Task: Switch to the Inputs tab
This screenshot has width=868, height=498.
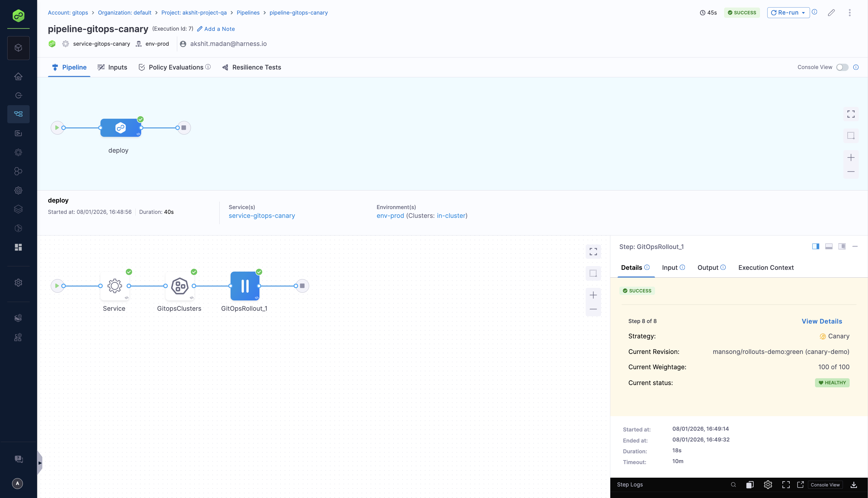Action: click(112, 67)
